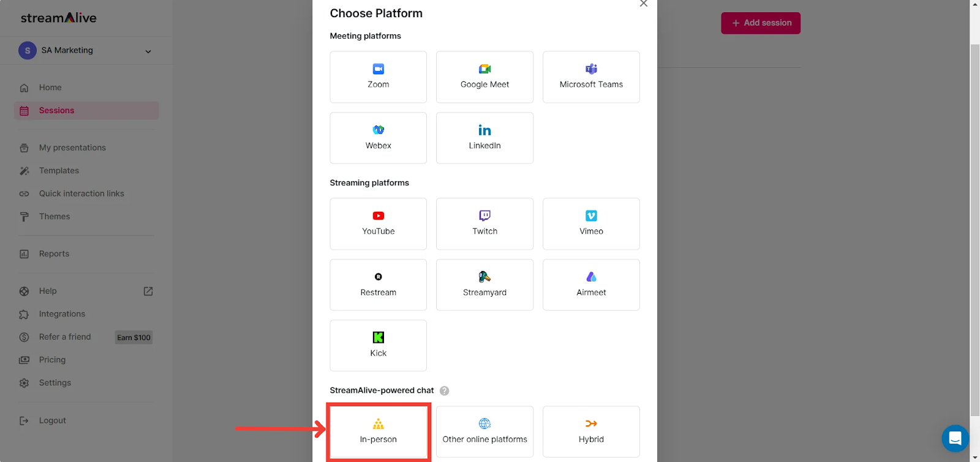Open the support chat widget
This screenshot has width=980, height=462.
click(955, 438)
